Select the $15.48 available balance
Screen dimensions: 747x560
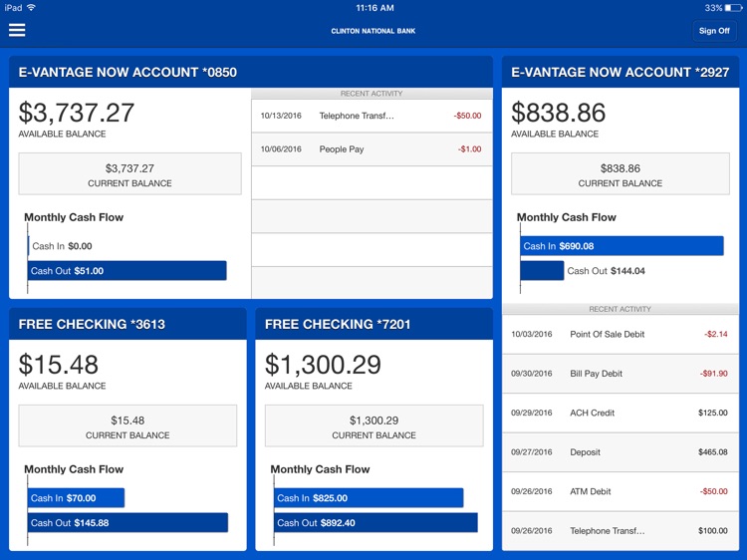pos(58,365)
